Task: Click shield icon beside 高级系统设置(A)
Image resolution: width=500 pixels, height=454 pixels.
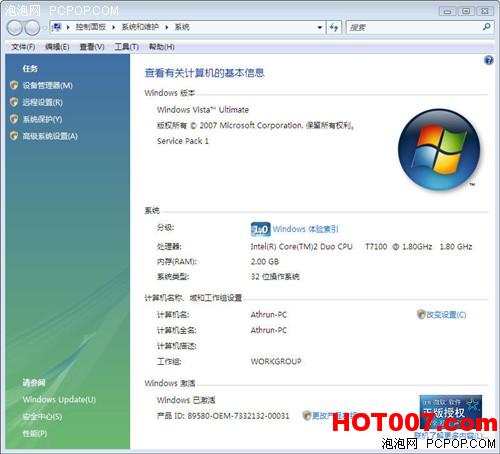Action: point(14,136)
